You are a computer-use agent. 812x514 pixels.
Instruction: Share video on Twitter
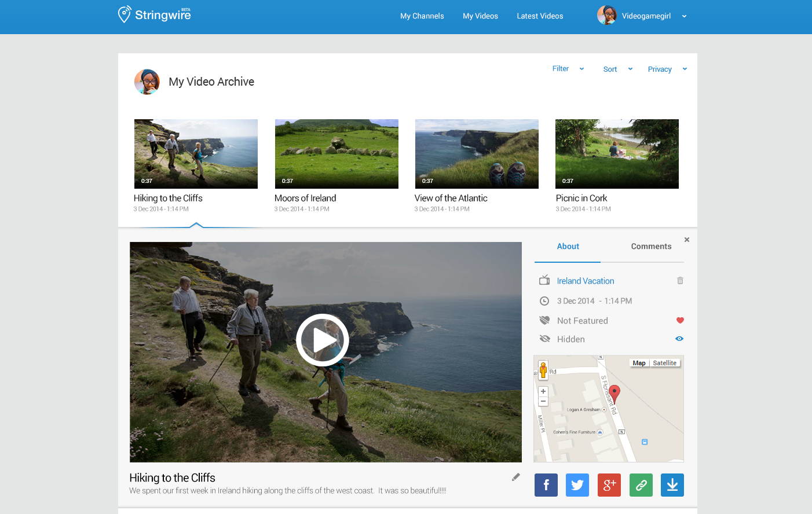coord(577,485)
